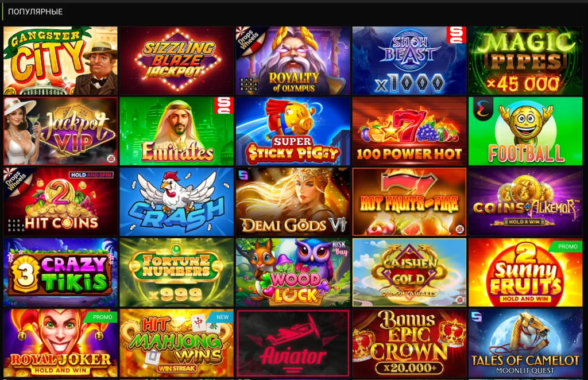The image size is (588, 380).
Task: Open 2 Sunny Fruits promo game
Action: point(525,273)
